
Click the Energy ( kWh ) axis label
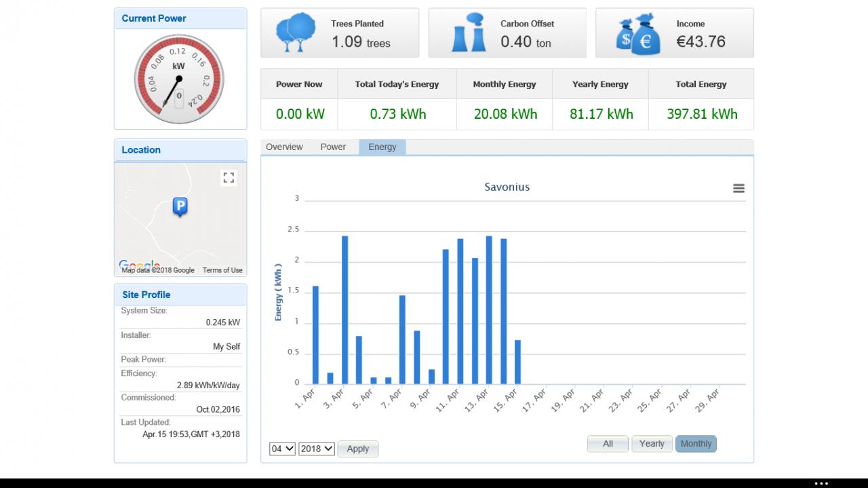[279, 292]
